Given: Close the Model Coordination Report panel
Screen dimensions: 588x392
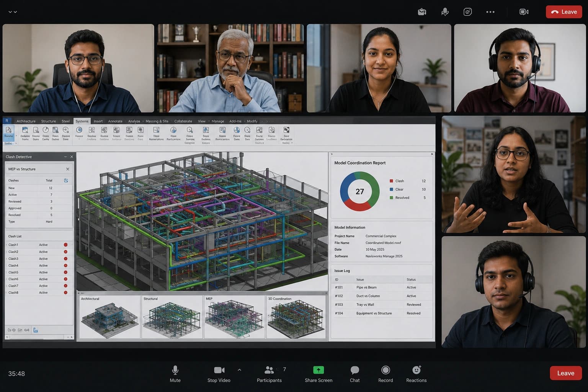Looking at the screenshot, I should coord(432,154).
